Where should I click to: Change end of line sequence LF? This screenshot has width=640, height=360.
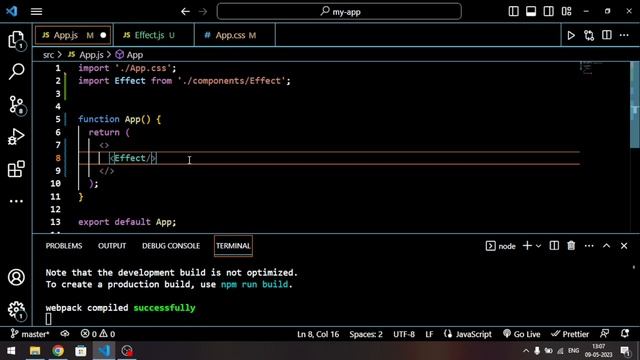tap(429, 334)
